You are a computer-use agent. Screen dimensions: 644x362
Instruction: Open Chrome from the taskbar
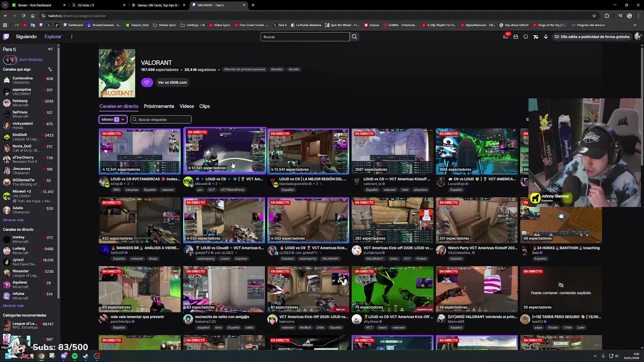tap(41, 356)
